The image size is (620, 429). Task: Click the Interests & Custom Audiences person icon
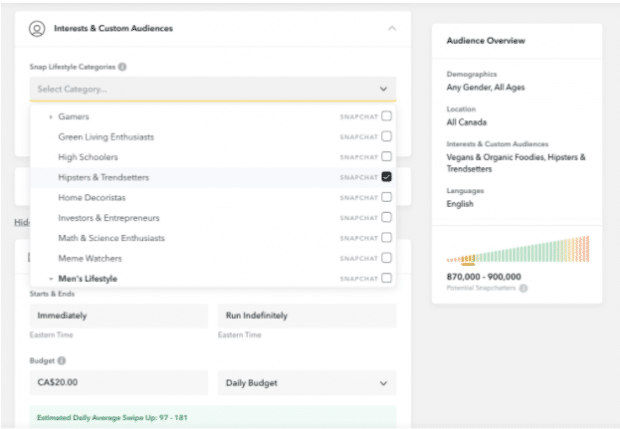click(37, 29)
